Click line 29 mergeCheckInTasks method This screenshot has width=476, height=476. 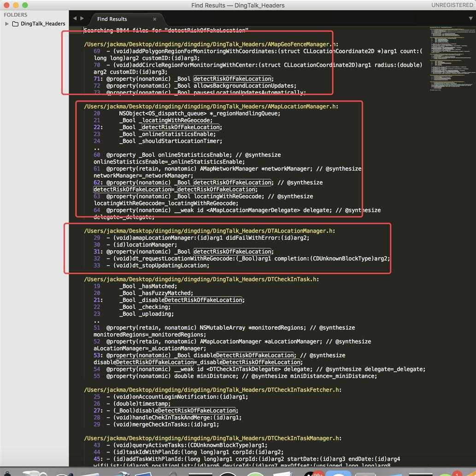(x=156, y=425)
